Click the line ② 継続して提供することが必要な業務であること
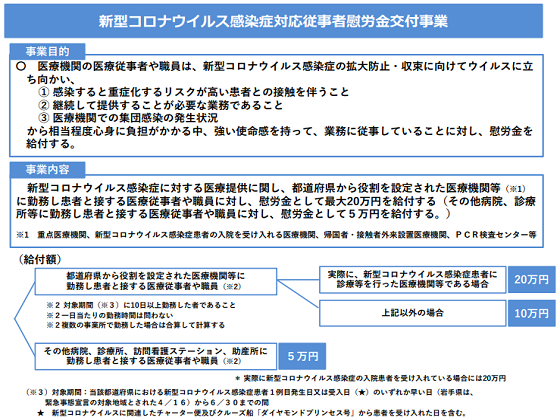 (x=160, y=105)
